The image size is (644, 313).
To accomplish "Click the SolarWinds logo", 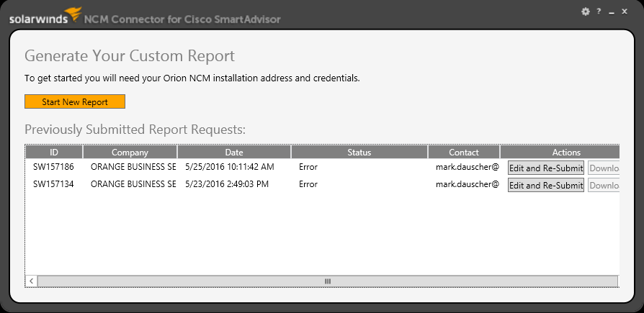I will tap(45, 17).
